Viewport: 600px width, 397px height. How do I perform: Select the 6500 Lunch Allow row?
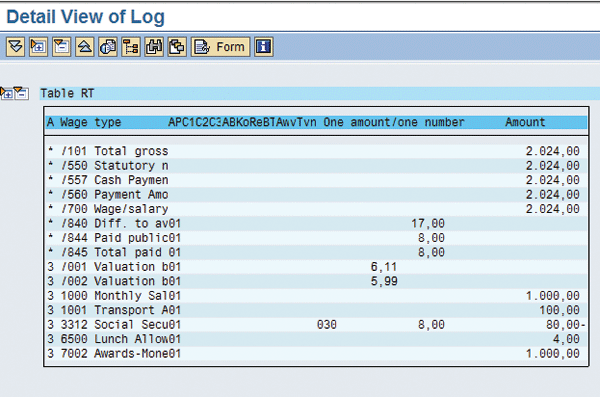[x=316, y=339]
